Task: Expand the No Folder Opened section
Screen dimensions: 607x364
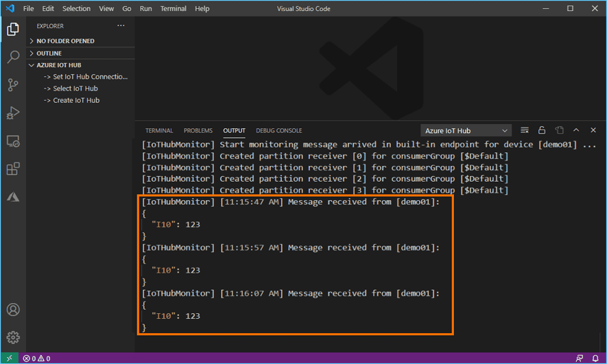Action: (x=80, y=41)
